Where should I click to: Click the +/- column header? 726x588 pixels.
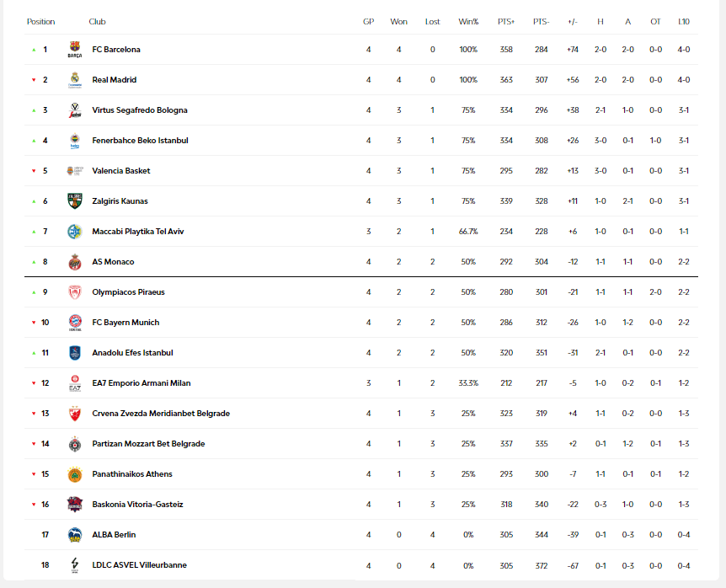tap(573, 21)
